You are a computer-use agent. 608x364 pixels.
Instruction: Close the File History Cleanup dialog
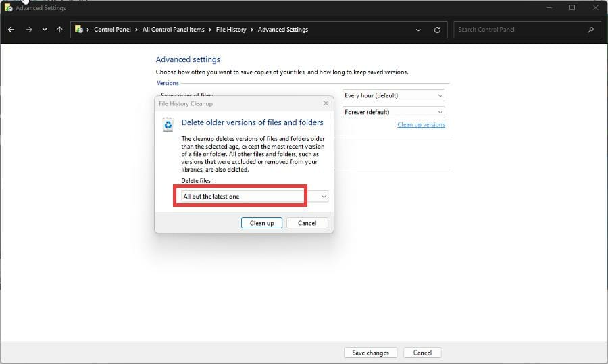click(x=326, y=103)
